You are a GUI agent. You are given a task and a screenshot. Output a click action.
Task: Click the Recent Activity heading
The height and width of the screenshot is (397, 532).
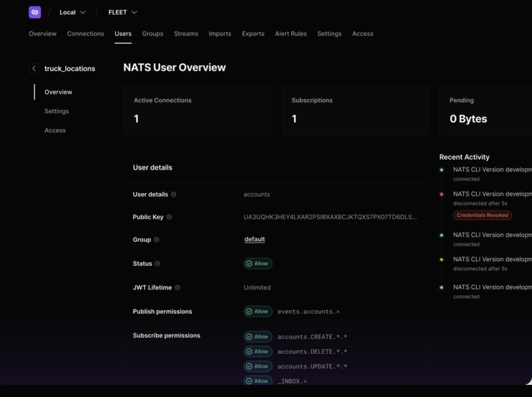pyautogui.click(x=464, y=157)
